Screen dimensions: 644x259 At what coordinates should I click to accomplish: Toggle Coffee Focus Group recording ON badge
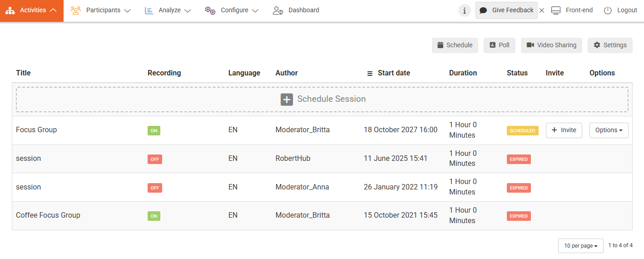click(x=154, y=216)
